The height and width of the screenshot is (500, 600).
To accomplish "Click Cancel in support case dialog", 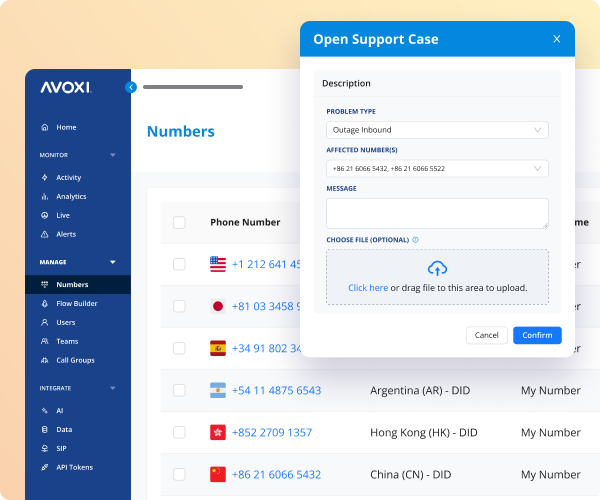I will [487, 336].
